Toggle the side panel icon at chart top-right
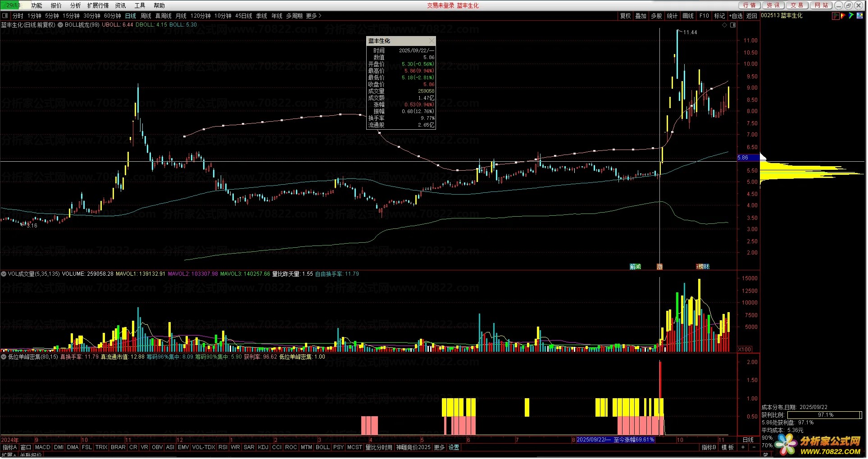 tap(733, 25)
